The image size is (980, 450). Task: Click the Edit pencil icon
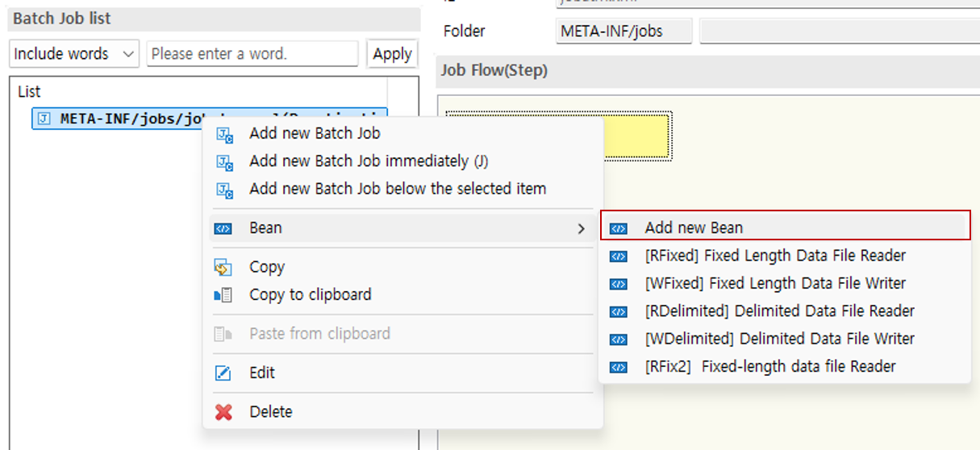coord(223,373)
